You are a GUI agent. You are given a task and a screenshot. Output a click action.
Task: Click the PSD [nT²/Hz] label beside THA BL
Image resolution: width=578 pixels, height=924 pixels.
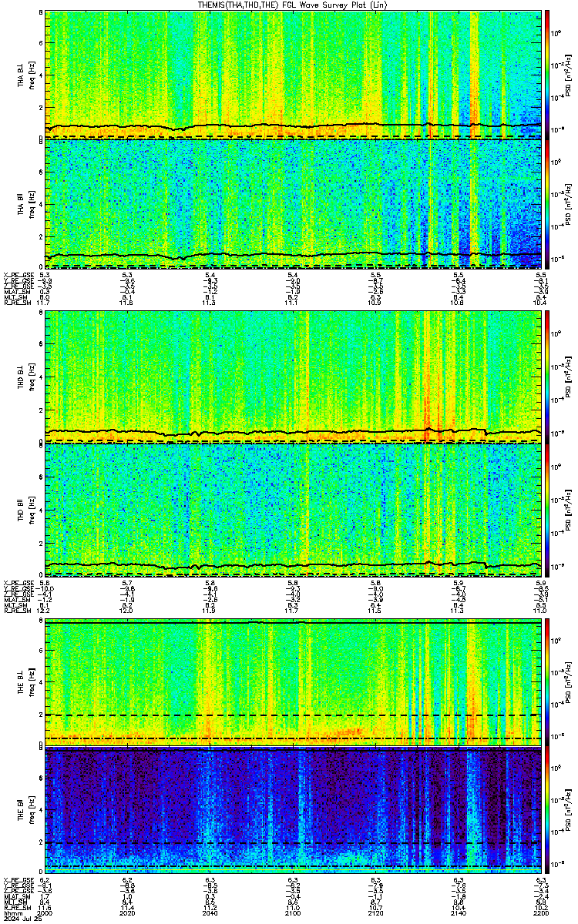click(567, 75)
